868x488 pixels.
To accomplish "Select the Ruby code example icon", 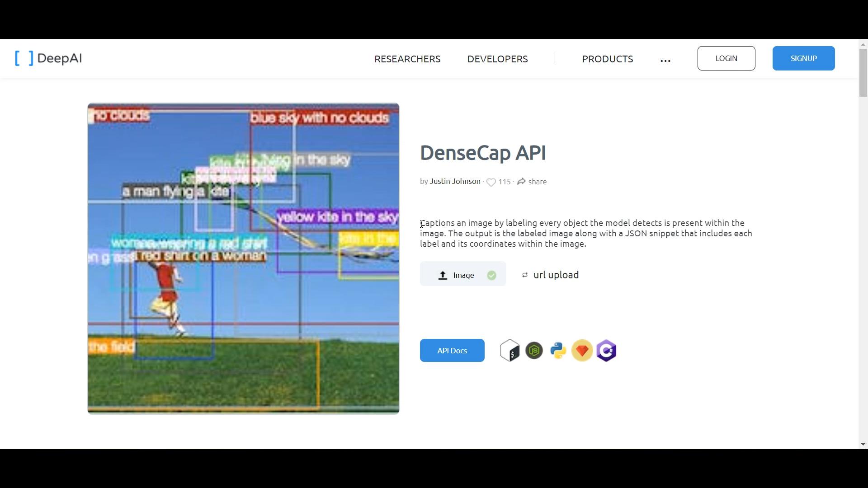I will tap(582, 351).
